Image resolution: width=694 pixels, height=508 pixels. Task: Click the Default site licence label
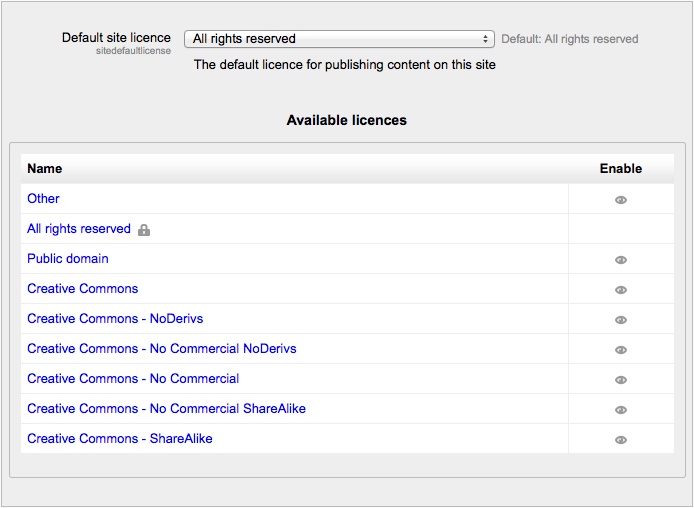(116, 38)
